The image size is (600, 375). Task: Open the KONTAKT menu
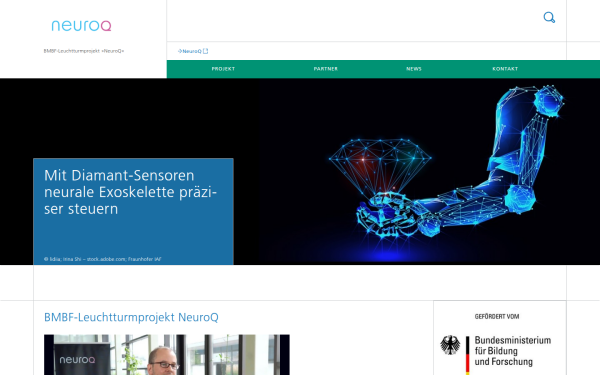point(505,69)
